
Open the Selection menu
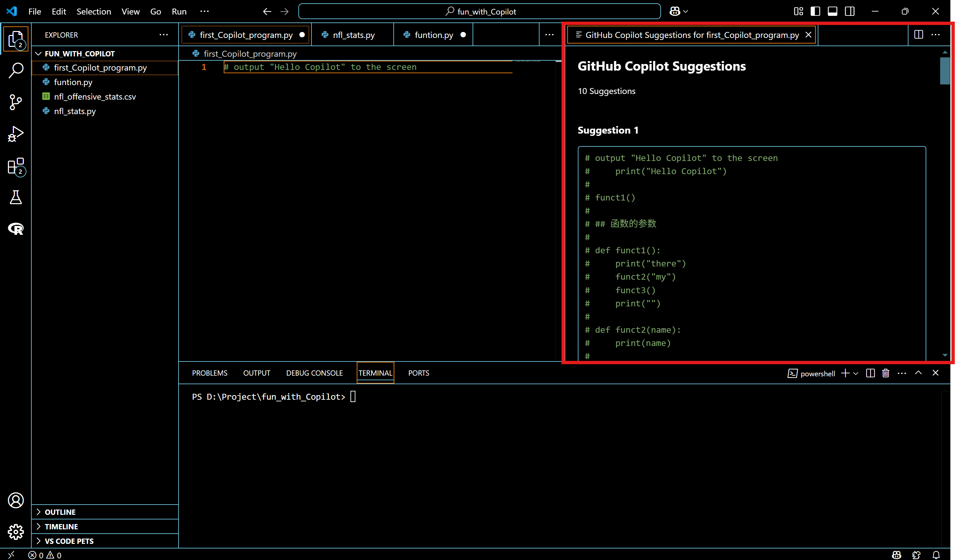[94, 11]
